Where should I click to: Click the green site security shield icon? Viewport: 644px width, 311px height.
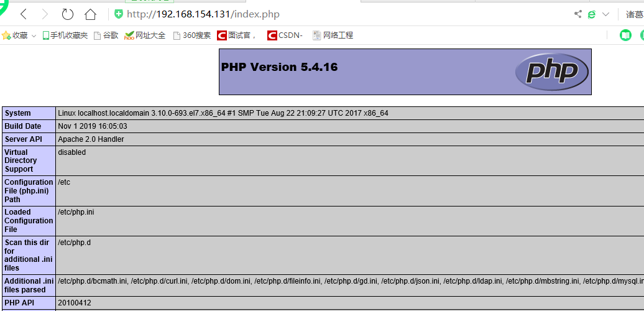tap(119, 14)
